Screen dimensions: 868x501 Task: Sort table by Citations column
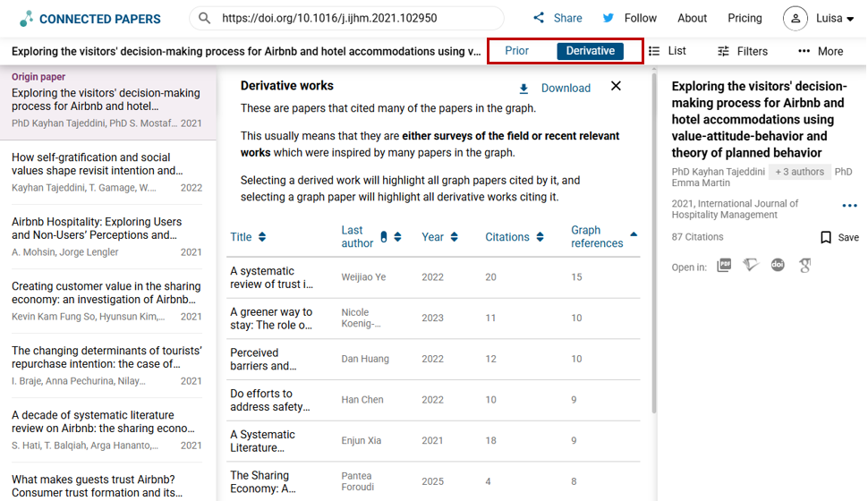[x=515, y=237]
